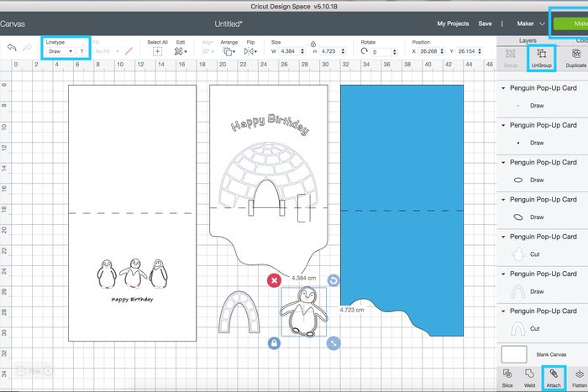
Task: Click the Select All icon
Action: click(x=157, y=51)
